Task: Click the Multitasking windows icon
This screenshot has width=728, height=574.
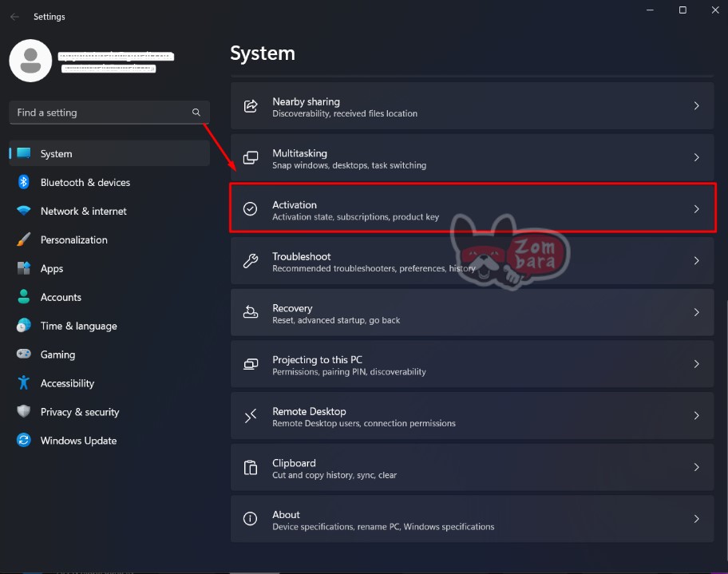Action: (x=251, y=157)
